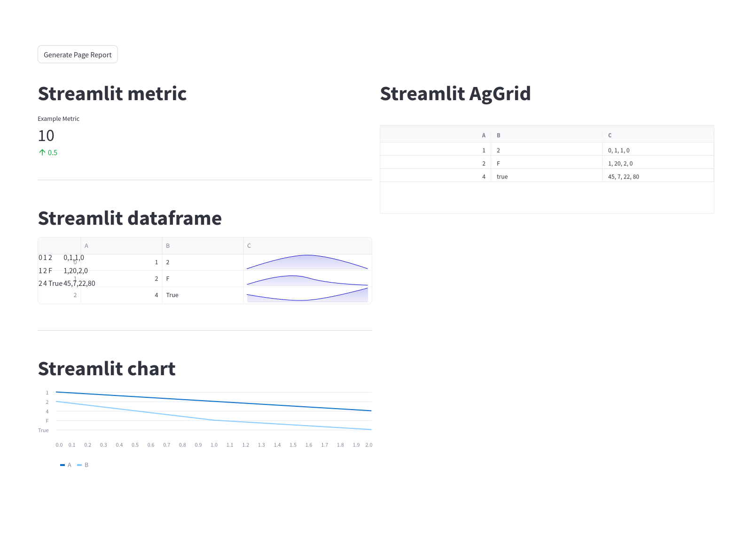
Task: Click the Streamlit AgGrid heading
Action: click(455, 94)
